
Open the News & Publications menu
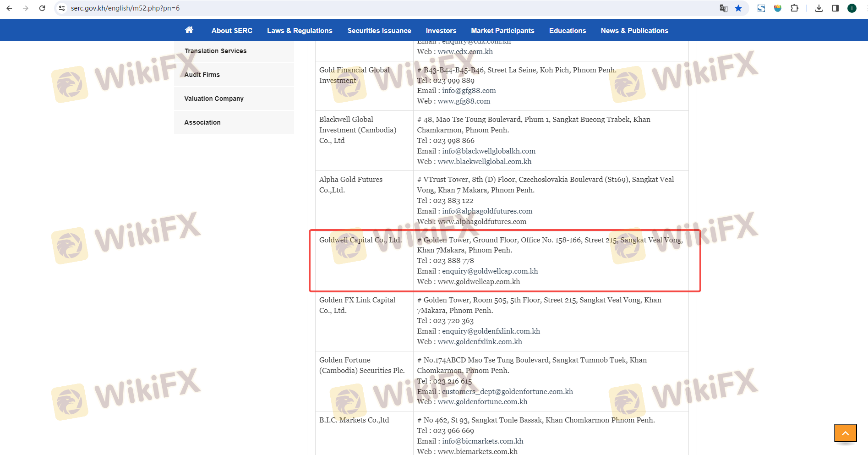point(634,31)
